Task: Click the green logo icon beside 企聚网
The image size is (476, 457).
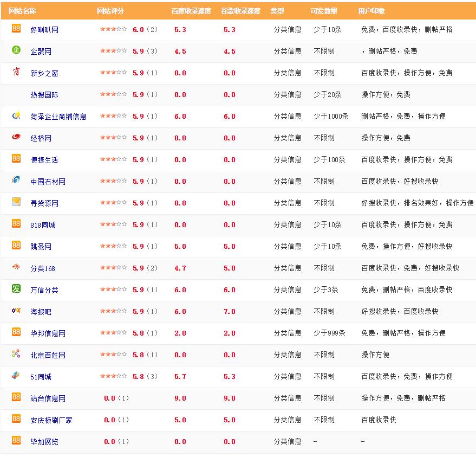Action: [x=16, y=50]
